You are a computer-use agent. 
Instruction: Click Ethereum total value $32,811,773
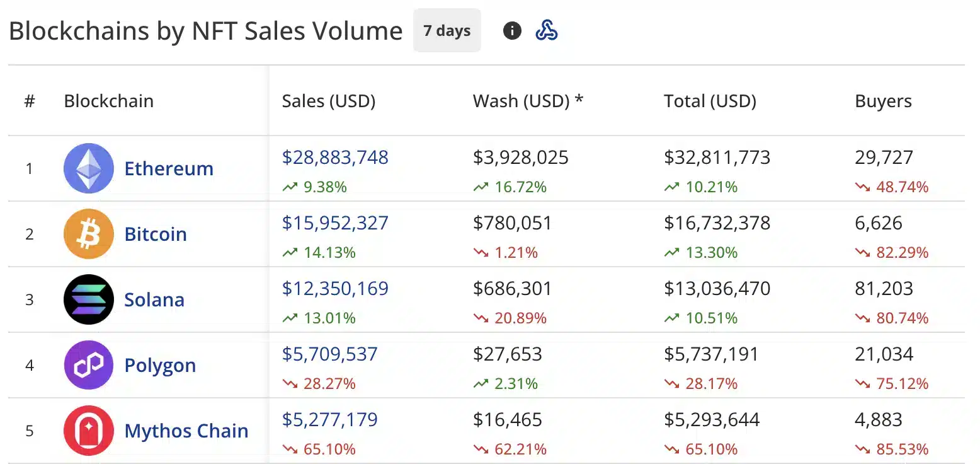tap(717, 157)
